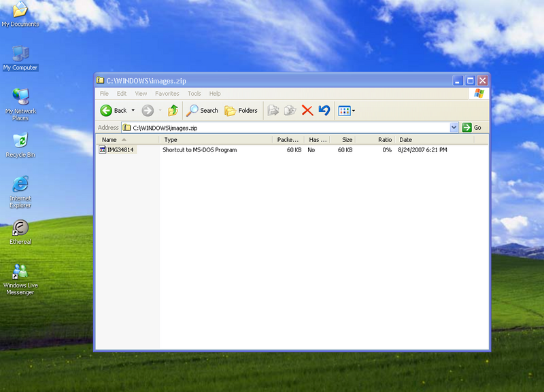Open the Favorites menu
The width and height of the screenshot is (544, 392).
(x=167, y=94)
